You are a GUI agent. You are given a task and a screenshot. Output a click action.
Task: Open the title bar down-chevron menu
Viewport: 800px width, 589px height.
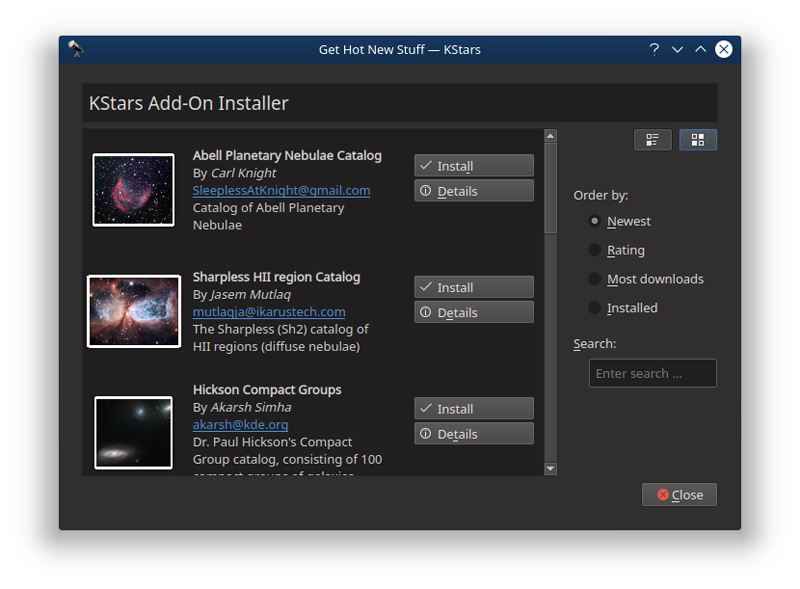[677, 49]
